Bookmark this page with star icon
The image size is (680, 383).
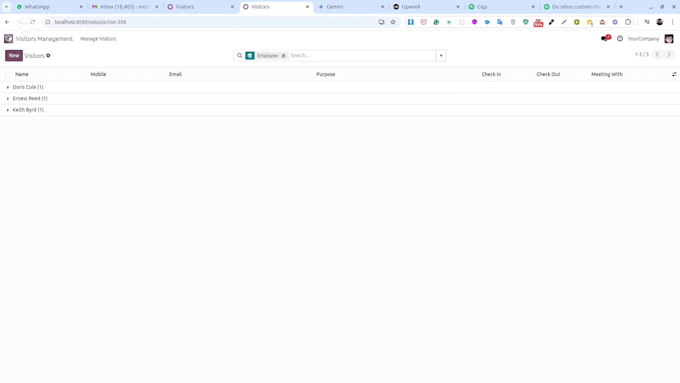pos(393,22)
